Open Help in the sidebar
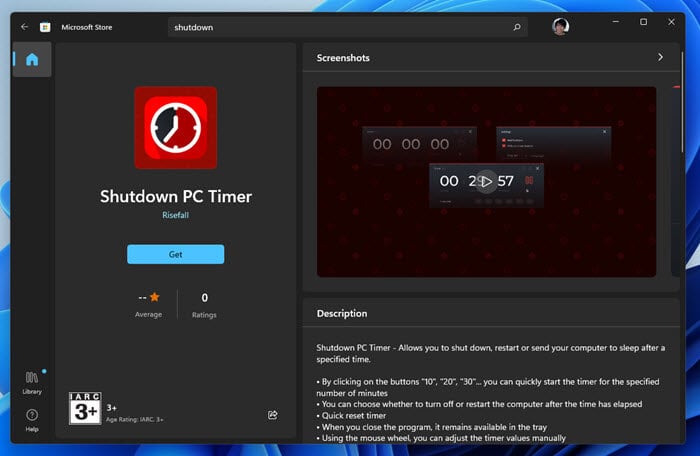 (x=32, y=418)
